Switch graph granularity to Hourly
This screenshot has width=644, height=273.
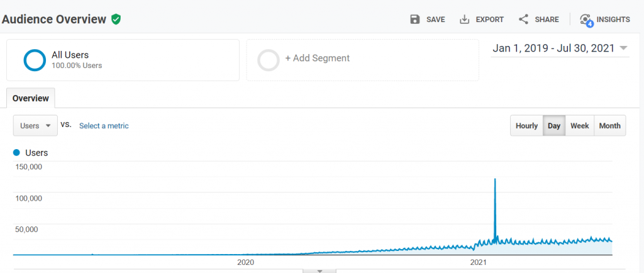(526, 126)
